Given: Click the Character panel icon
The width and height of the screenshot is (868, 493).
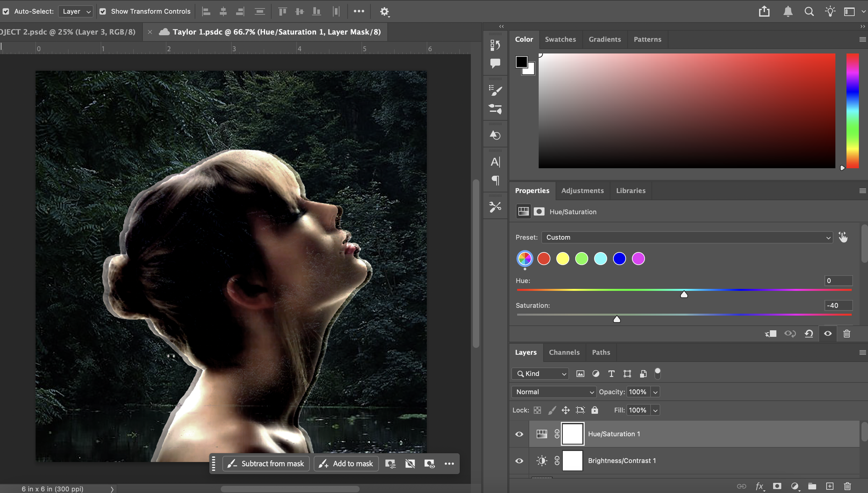Looking at the screenshot, I should click(495, 162).
